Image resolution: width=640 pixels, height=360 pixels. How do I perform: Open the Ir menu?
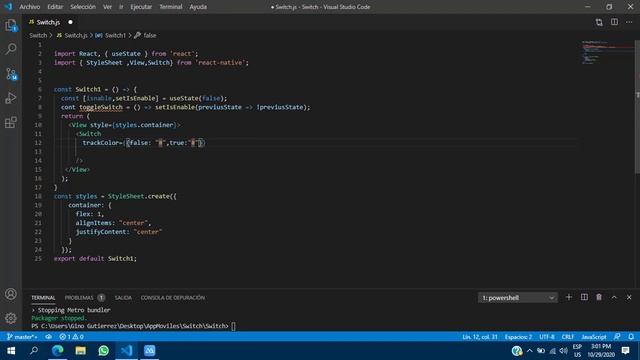pos(121,7)
